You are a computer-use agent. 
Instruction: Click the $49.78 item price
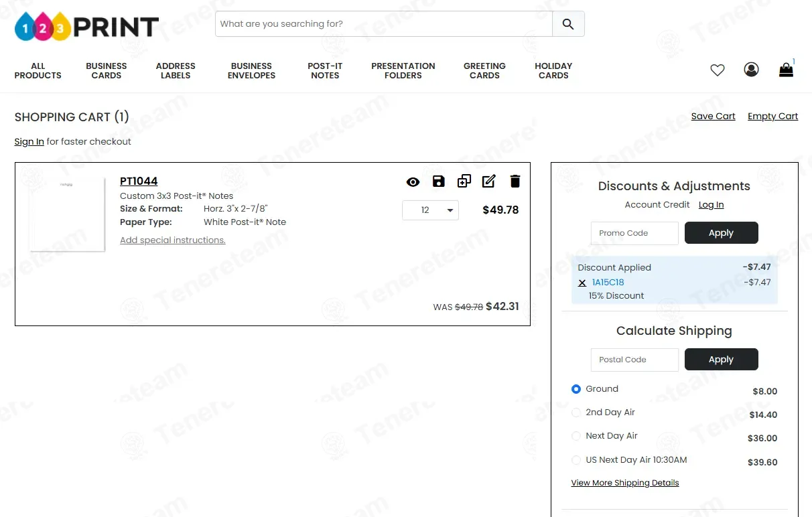click(x=500, y=210)
